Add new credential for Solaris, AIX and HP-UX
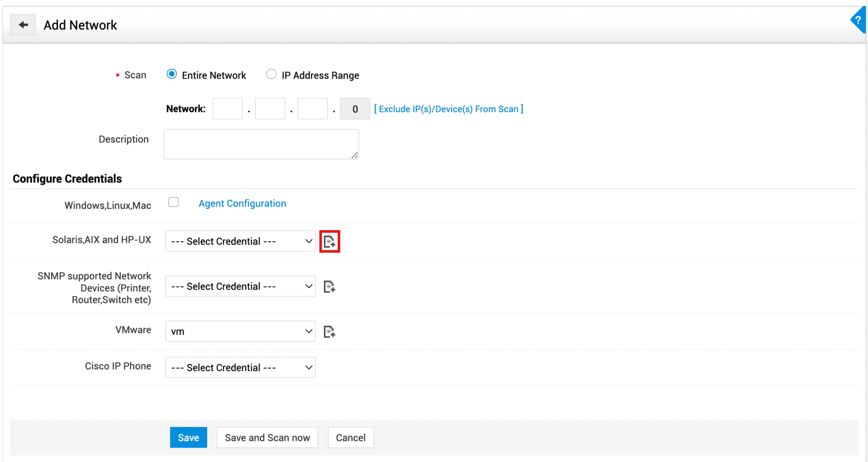 [x=329, y=241]
